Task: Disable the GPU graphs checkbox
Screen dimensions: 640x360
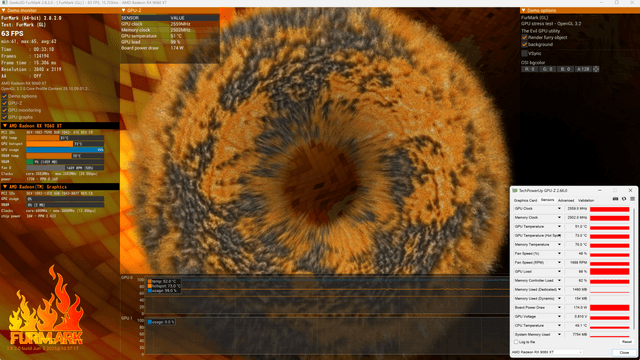Action: tap(4, 117)
